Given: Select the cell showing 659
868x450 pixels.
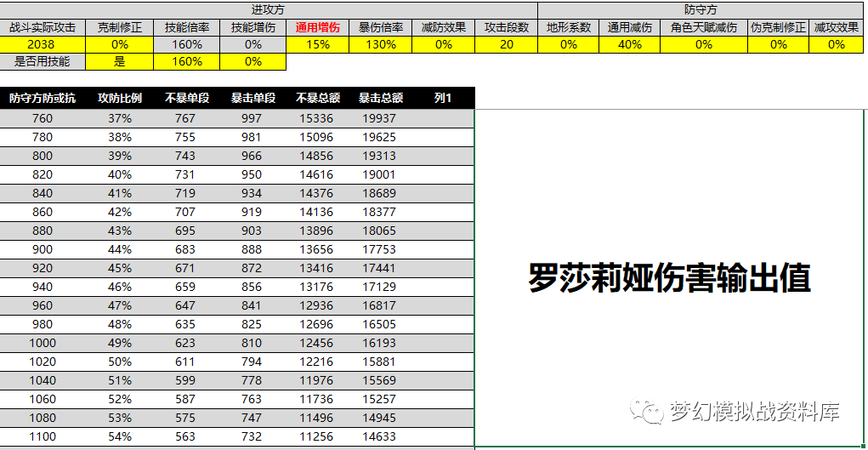Looking at the screenshot, I should (184, 287).
